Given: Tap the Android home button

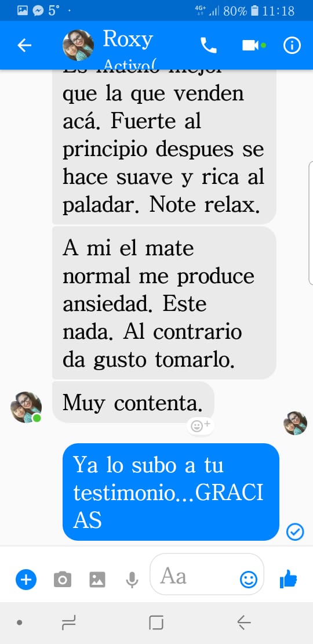Looking at the screenshot, I should point(156,624).
